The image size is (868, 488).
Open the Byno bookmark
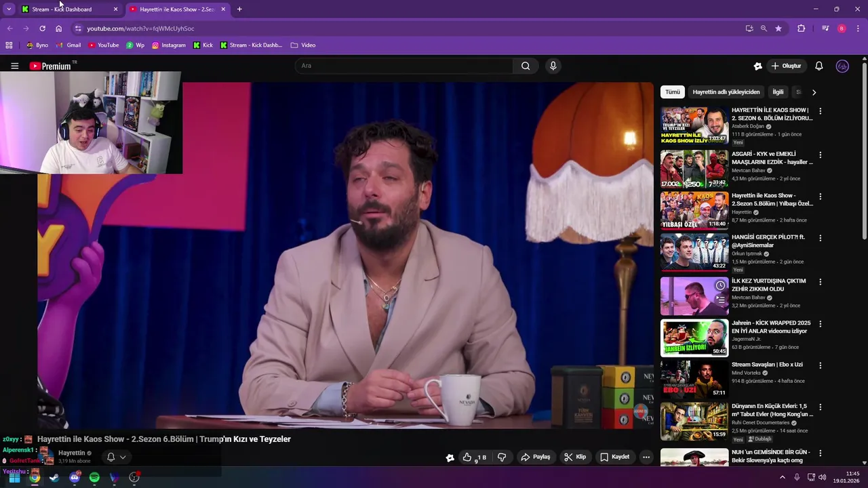pos(37,45)
